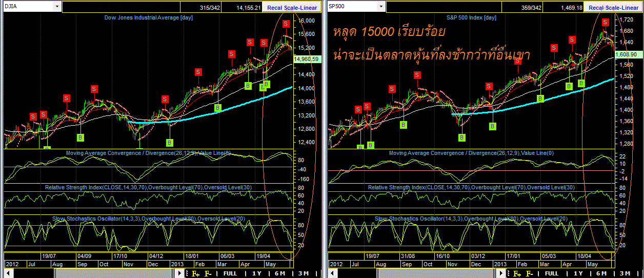Zoom out with F- on DJIA chart
Image resolution: width=644 pixels, height=278 pixels.
(x=208, y=273)
